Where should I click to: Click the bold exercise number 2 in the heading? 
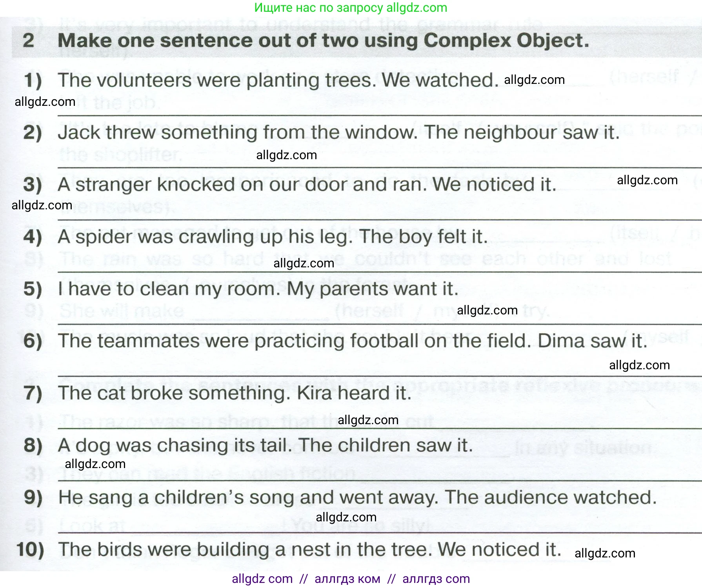click(28, 40)
